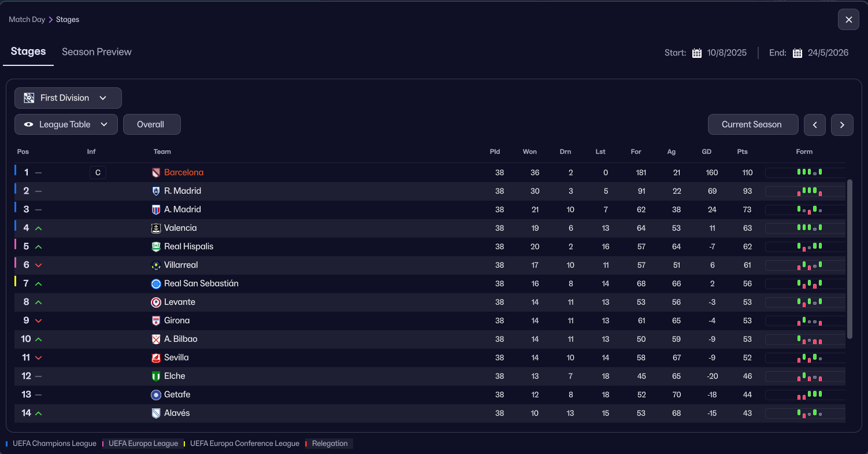Select the Stages tab
Image resolution: width=868 pixels, height=454 pixels.
click(28, 51)
